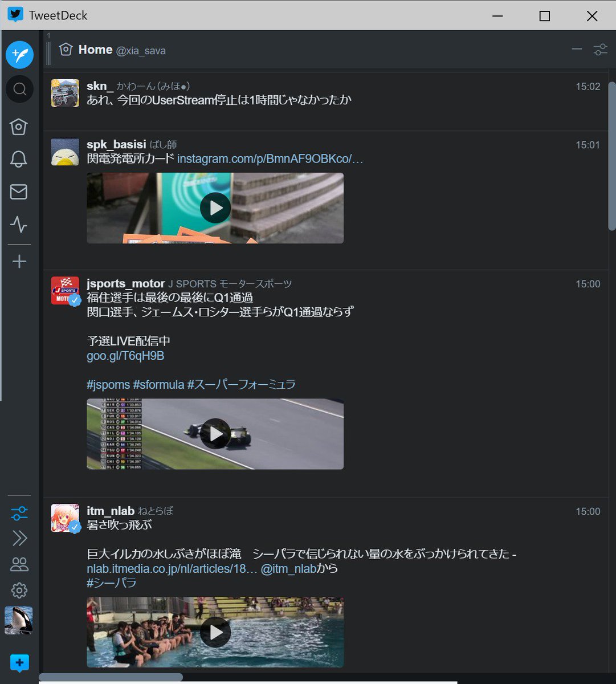Image resolution: width=616 pixels, height=684 pixels.
Task: Open jsports_motor user avatar
Action: point(65,290)
